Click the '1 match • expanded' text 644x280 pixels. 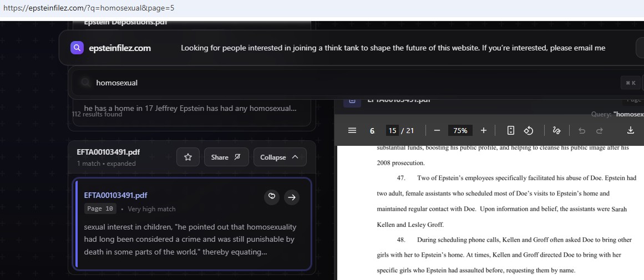[106, 164]
